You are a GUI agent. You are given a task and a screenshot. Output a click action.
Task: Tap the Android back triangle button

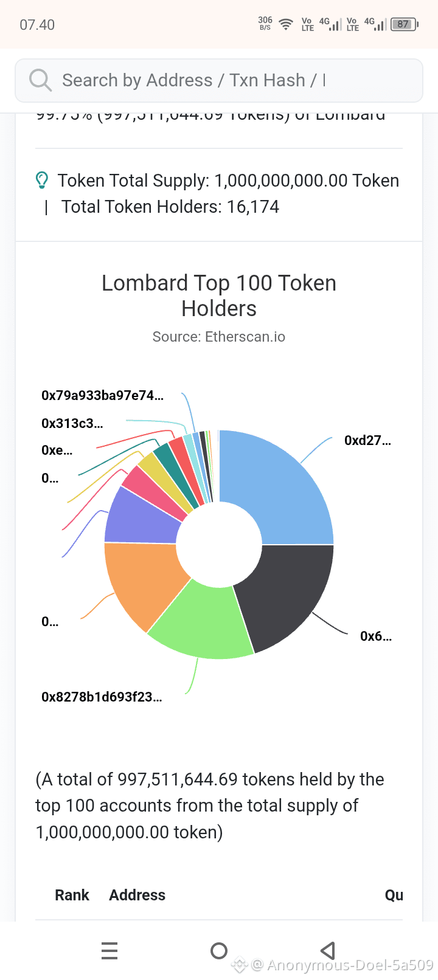[x=328, y=950]
